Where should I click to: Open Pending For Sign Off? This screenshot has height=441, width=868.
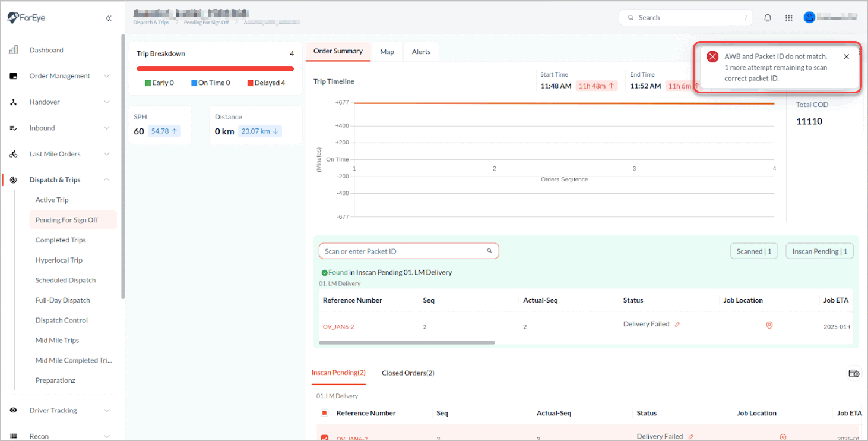tap(73, 220)
